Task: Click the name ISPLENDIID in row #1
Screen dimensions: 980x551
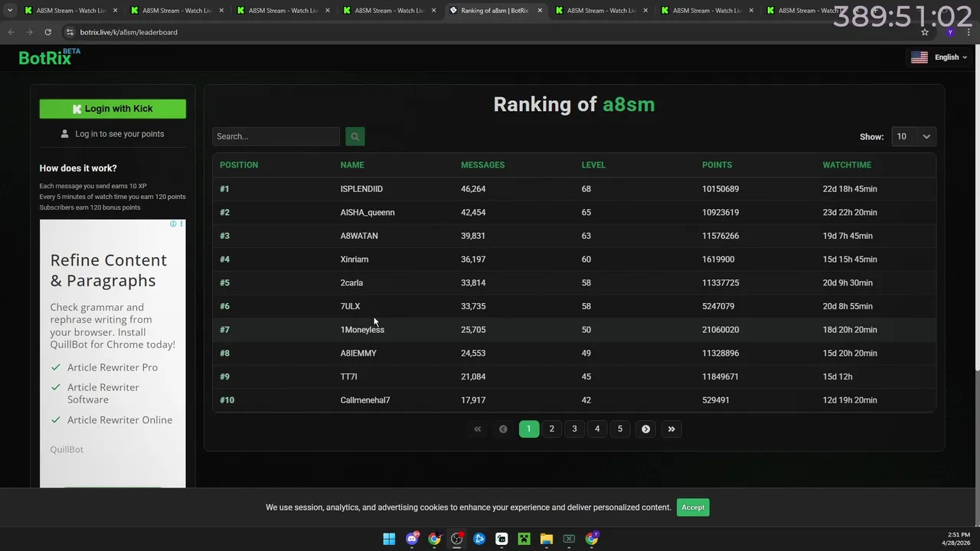Action: (x=361, y=188)
